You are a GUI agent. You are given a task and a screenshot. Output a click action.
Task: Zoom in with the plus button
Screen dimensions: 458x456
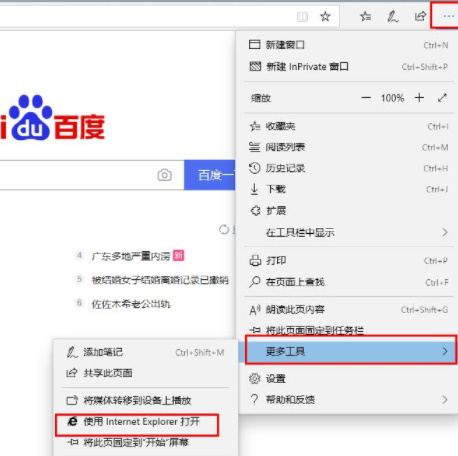click(419, 98)
